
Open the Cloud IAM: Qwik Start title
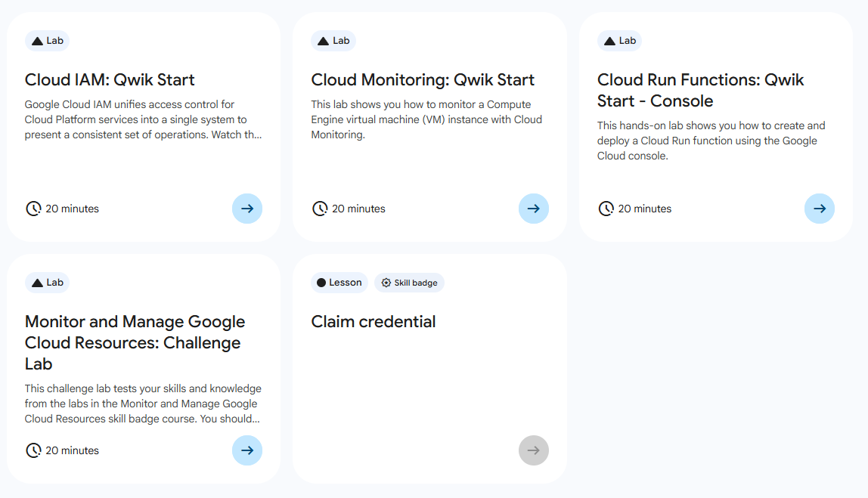tap(110, 79)
